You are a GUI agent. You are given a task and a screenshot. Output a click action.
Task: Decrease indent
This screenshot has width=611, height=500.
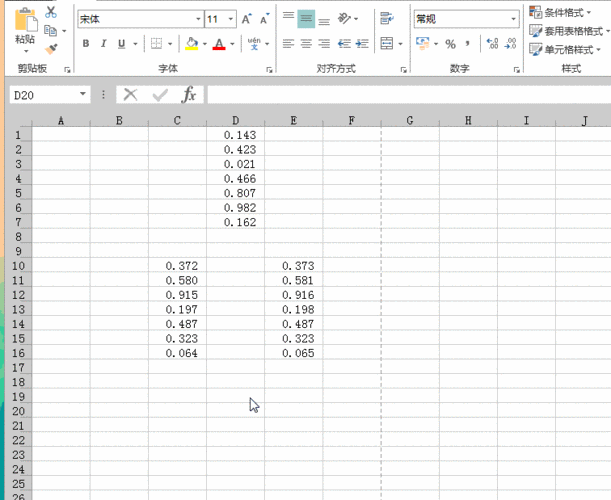344,43
